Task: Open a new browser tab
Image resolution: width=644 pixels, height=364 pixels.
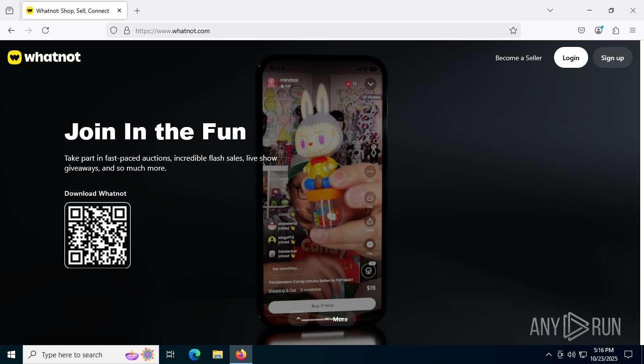Action: click(x=137, y=10)
